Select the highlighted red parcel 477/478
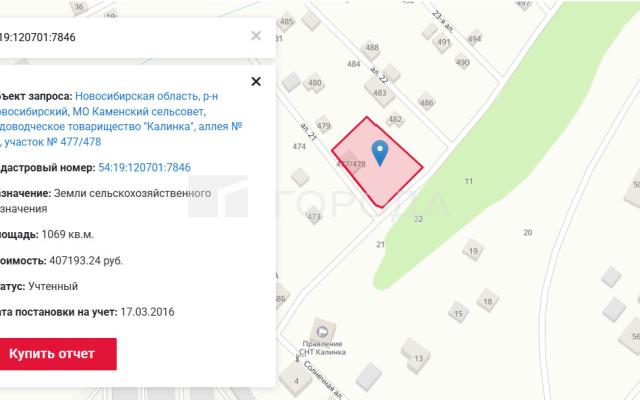This screenshot has height=400, width=640. [x=376, y=163]
